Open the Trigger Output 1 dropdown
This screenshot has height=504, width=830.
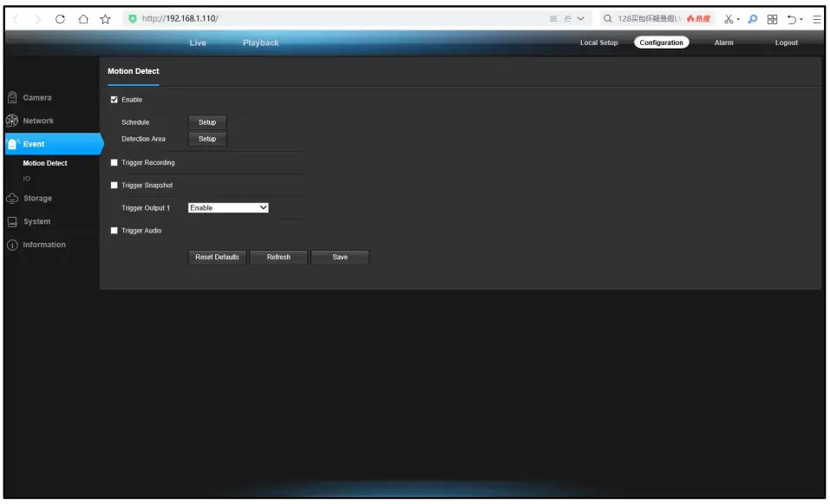pos(228,208)
